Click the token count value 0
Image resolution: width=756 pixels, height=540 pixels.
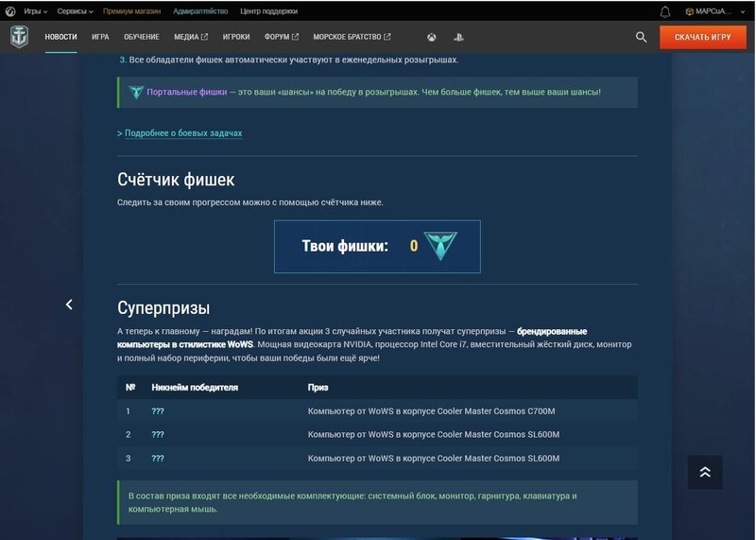(414, 246)
